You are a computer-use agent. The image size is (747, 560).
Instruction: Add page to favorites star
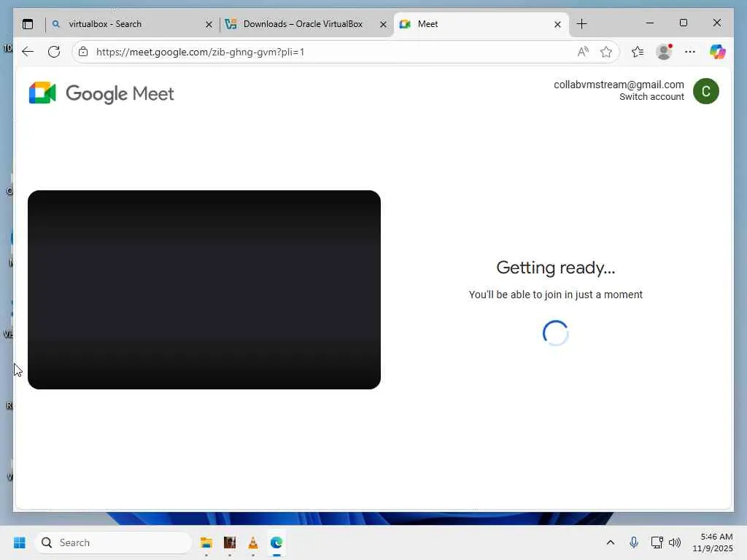point(606,52)
